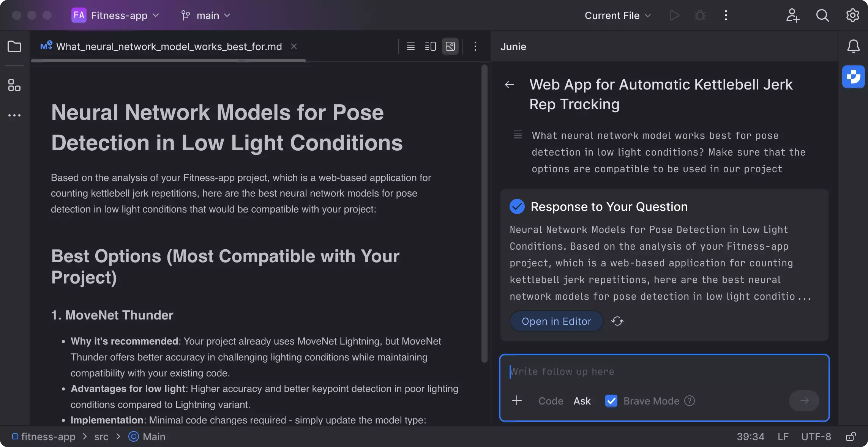Switch to editor-only view mode

(x=410, y=47)
